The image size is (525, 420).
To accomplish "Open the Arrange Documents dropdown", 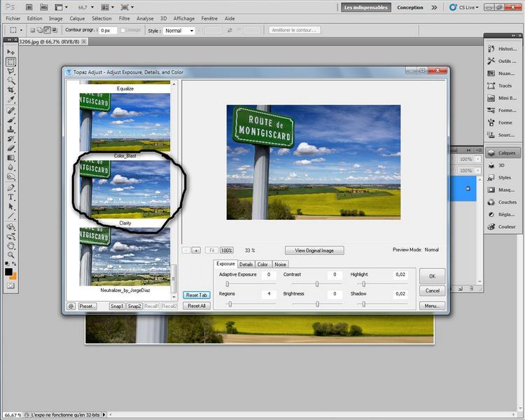I will (108, 7).
